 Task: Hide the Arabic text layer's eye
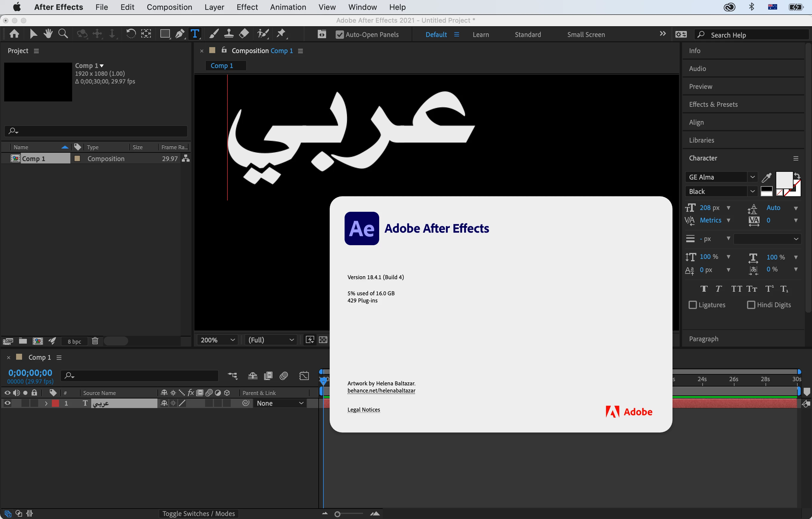point(7,403)
